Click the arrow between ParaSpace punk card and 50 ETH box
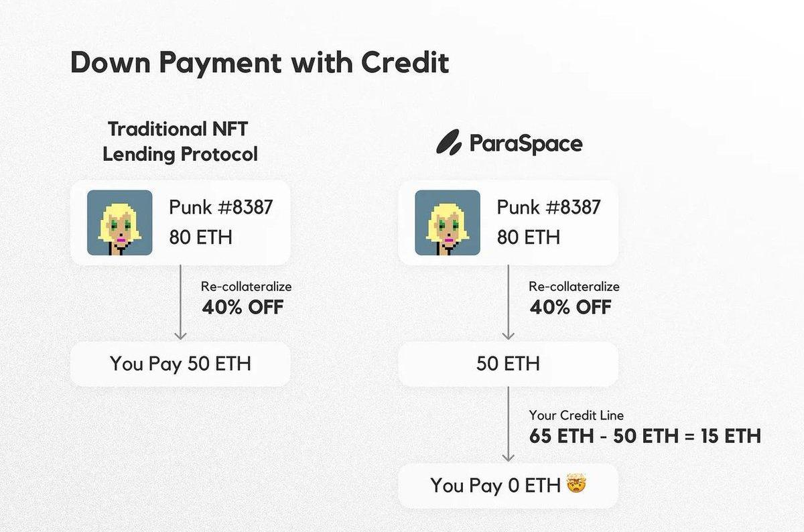 508,302
